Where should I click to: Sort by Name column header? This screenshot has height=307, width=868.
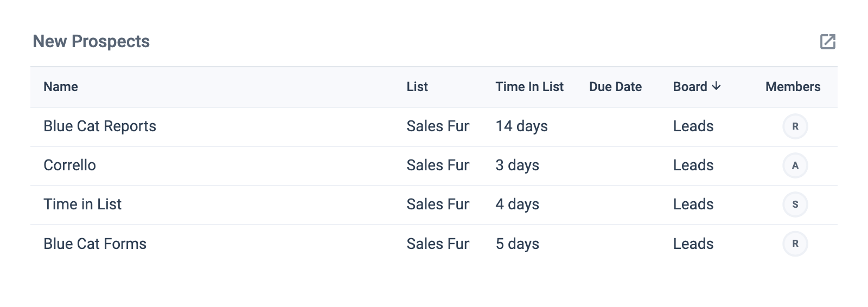[61, 87]
